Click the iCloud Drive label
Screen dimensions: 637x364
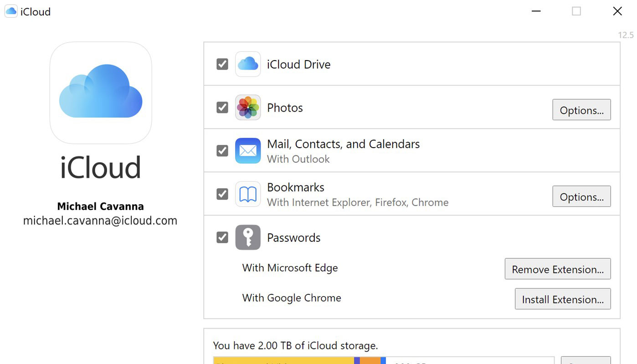298,64
